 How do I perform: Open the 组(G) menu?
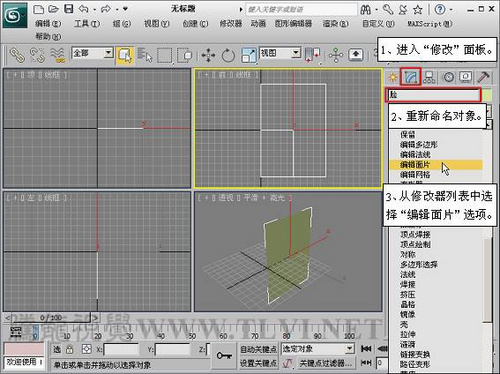[122, 24]
